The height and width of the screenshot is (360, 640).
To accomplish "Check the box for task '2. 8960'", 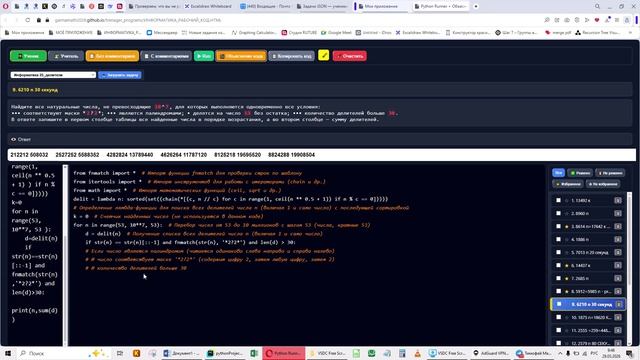I will (558, 213).
